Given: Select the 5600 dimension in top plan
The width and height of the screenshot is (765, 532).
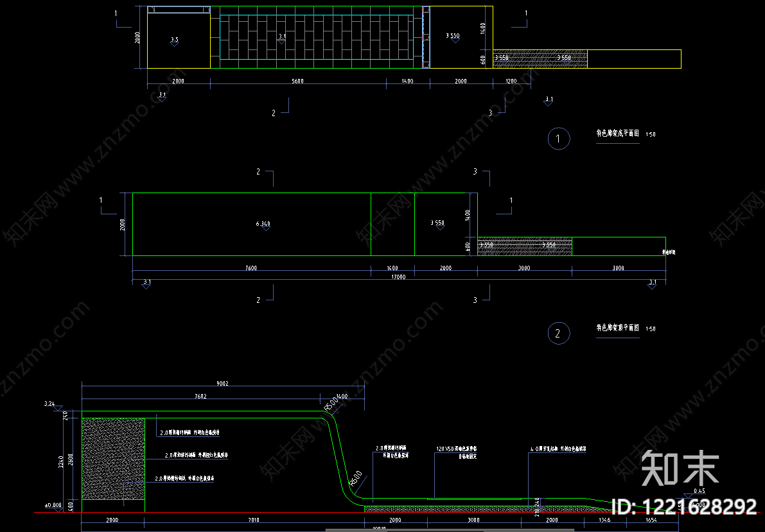Looking at the screenshot, I should (297, 81).
